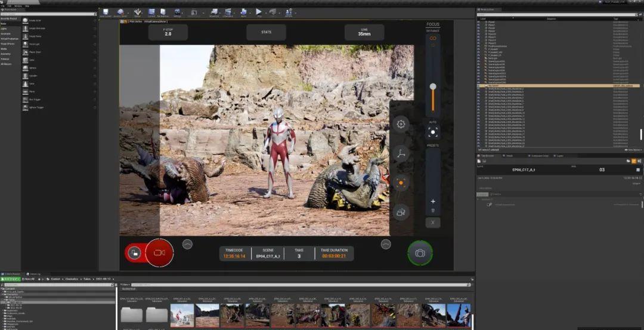
Task: Open the first folder thumbnail in Content Browser
Action: [132, 315]
